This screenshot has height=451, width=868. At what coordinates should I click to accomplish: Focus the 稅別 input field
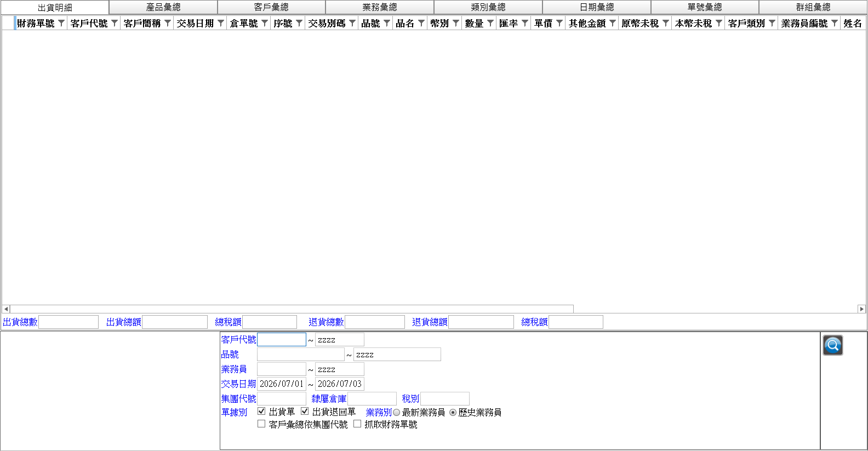pyautogui.click(x=445, y=399)
